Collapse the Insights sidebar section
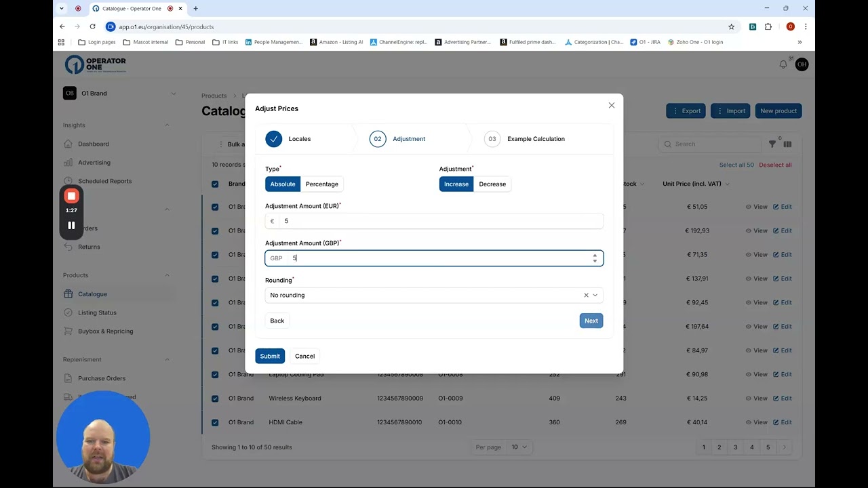 pos(167,125)
